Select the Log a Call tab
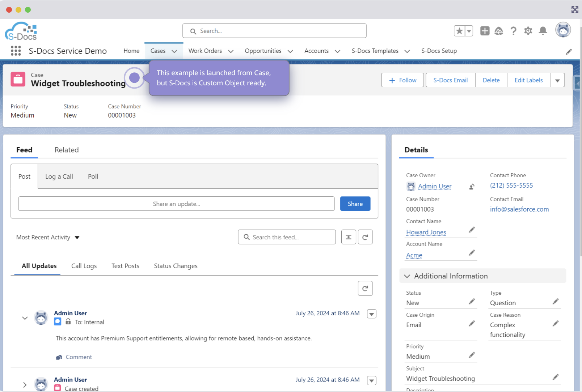The width and height of the screenshot is (582, 392). 59,176
